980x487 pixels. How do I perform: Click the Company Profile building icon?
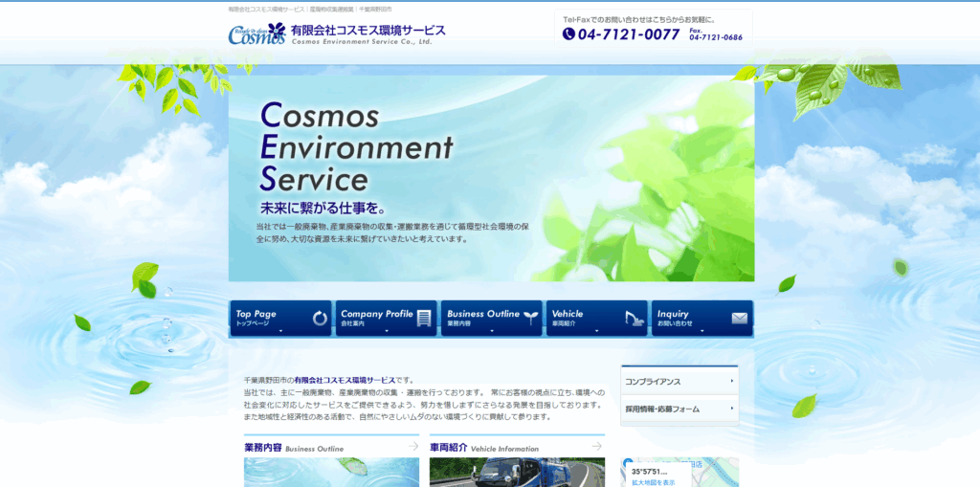424,318
